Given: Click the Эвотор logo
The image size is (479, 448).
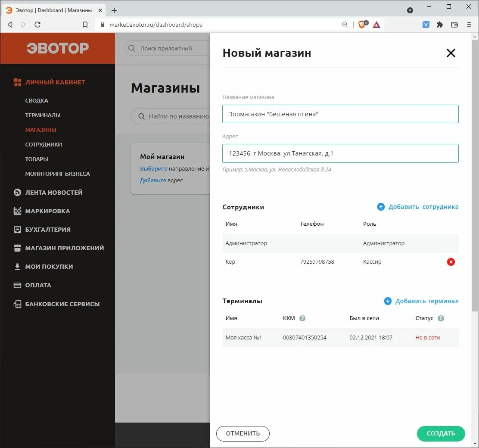Looking at the screenshot, I should tap(57, 48).
